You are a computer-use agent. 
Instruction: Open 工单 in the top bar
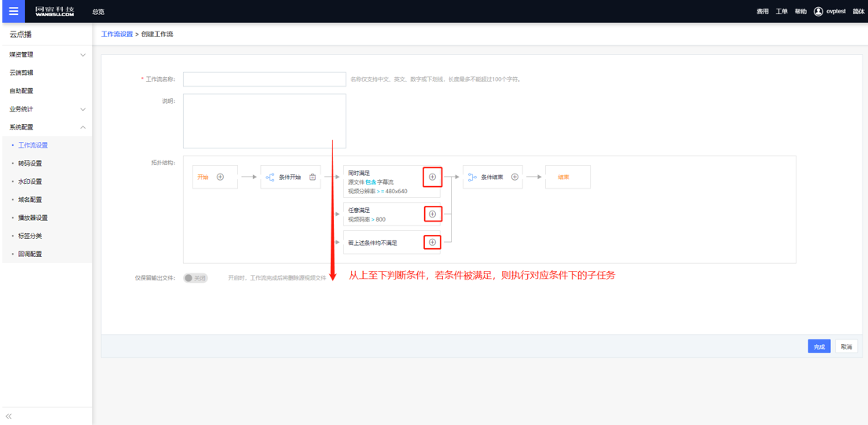782,12
